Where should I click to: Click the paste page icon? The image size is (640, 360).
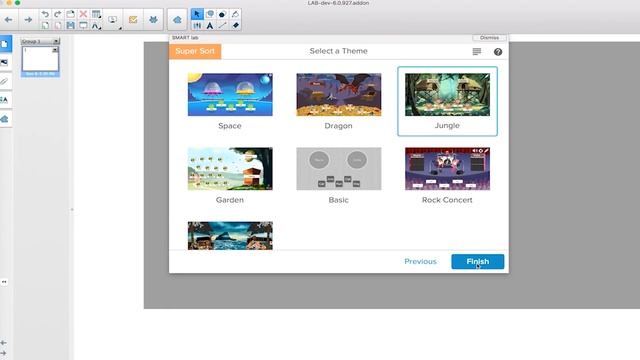click(58, 26)
